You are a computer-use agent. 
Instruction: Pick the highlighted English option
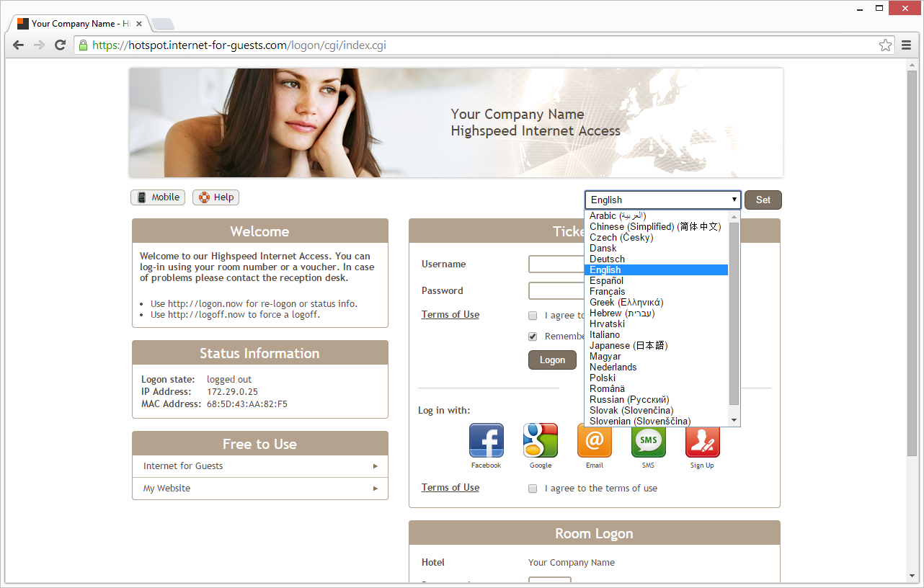[656, 270]
